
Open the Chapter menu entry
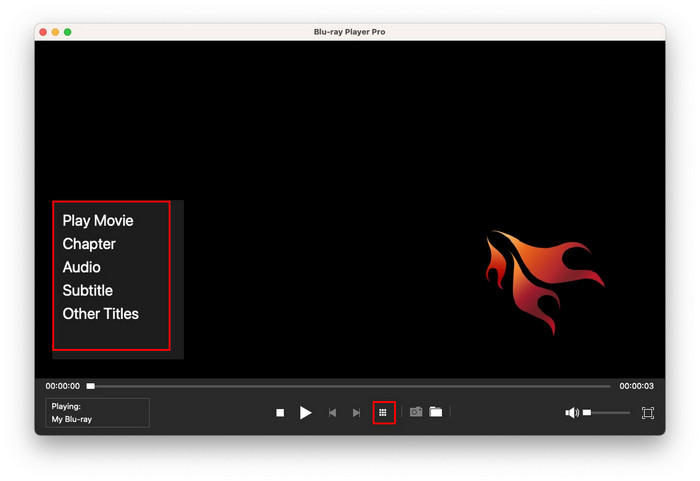tap(89, 244)
